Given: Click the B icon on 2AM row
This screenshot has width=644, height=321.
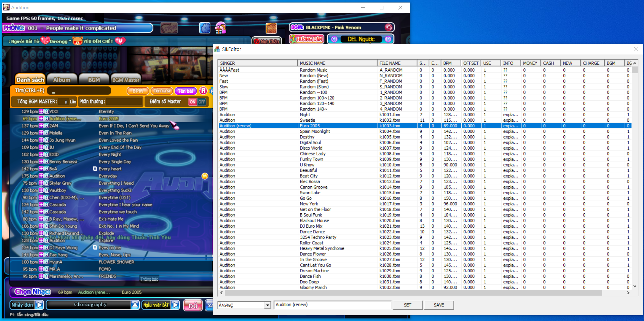Looking at the screenshot, I should (x=47, y=126).
